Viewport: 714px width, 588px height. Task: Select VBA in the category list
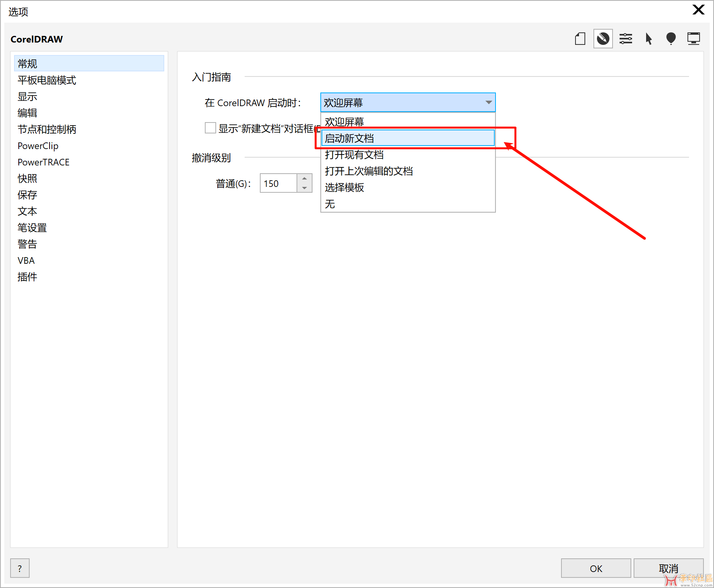[x=89, y=260]
